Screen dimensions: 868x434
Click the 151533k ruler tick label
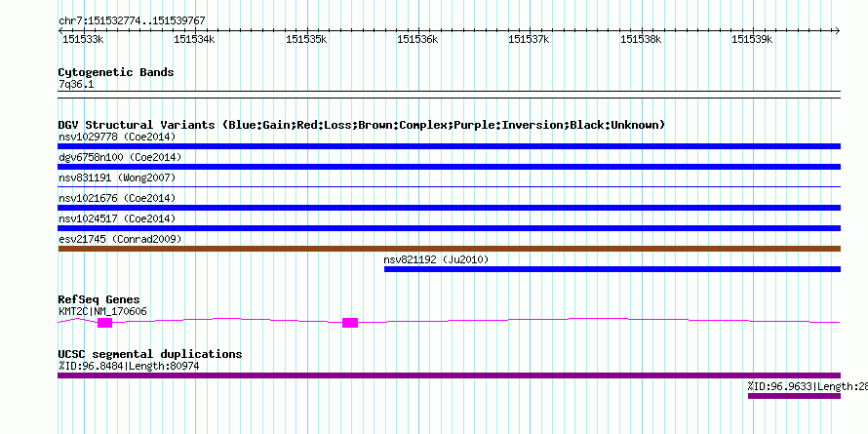pyautogui.click(x=83, y=39)
